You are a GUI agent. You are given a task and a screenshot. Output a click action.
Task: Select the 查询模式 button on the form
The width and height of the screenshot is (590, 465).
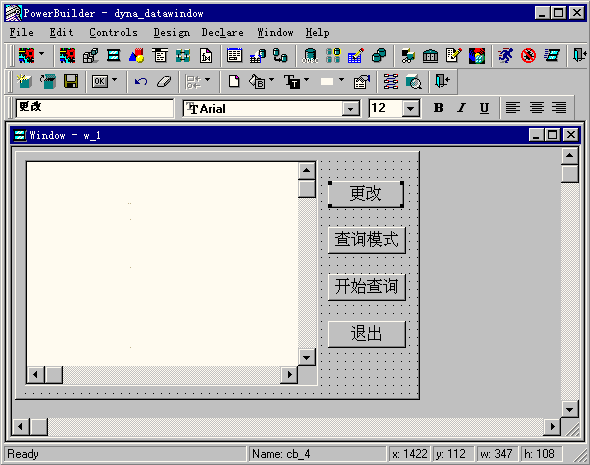(x=367, y=240)
